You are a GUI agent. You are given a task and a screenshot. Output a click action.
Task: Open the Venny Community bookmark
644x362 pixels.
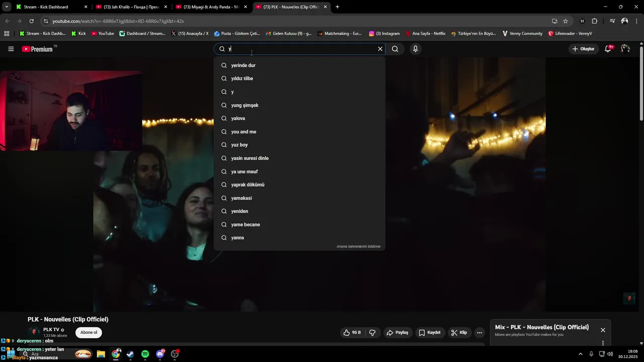(x=522, y=34)
